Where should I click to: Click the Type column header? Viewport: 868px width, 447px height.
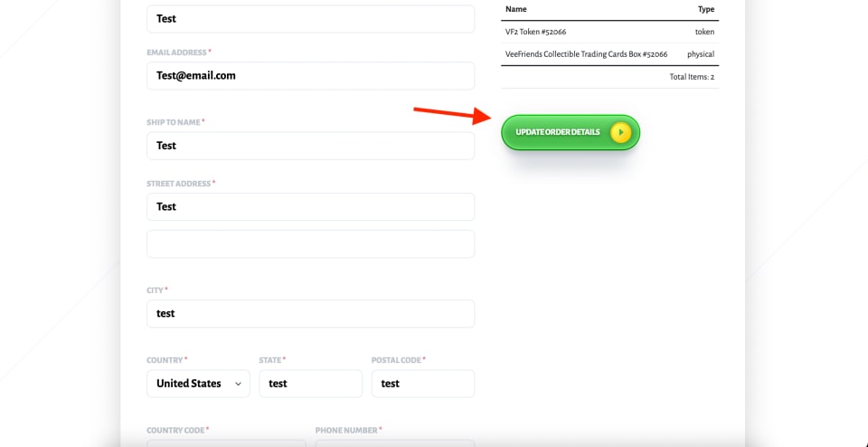click(705, 9)
